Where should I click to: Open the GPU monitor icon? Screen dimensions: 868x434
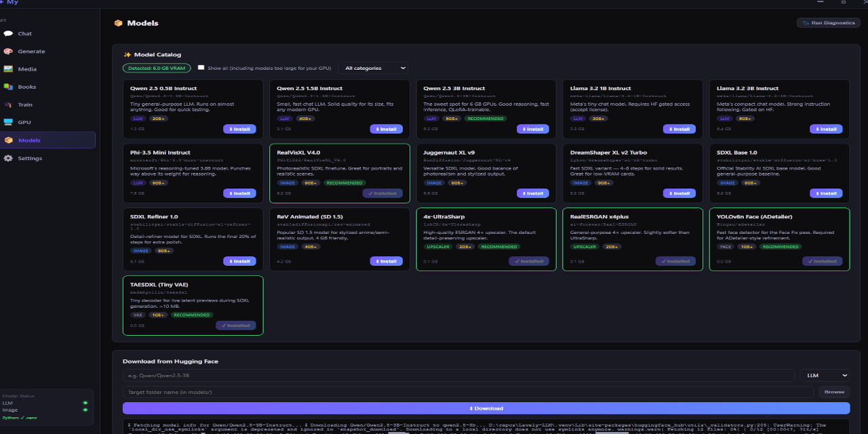tap(8, 122)
